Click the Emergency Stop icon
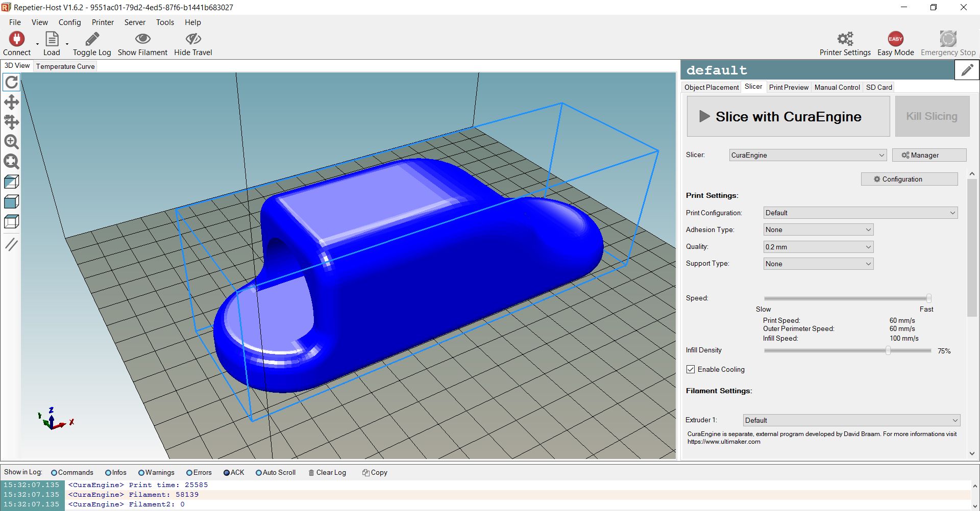The width and height of the screenshot is (980, 511). click(x=948, y=39)
